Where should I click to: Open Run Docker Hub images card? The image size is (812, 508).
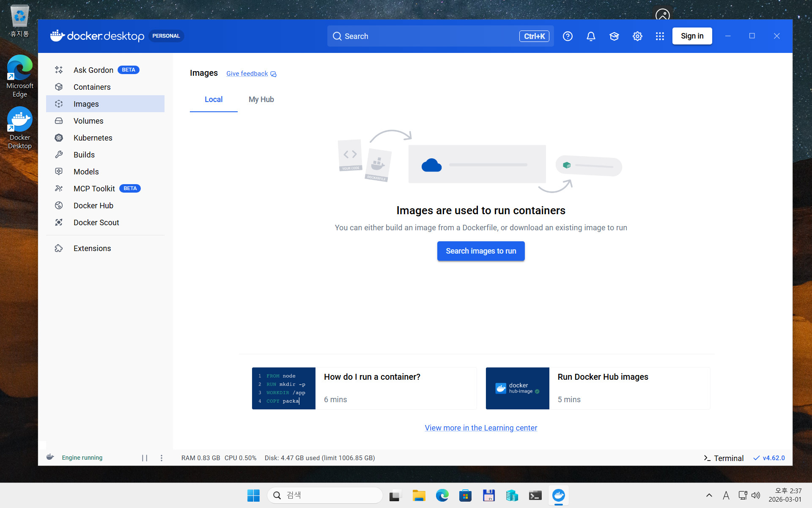pyautogui.click(x=598, y=388)
